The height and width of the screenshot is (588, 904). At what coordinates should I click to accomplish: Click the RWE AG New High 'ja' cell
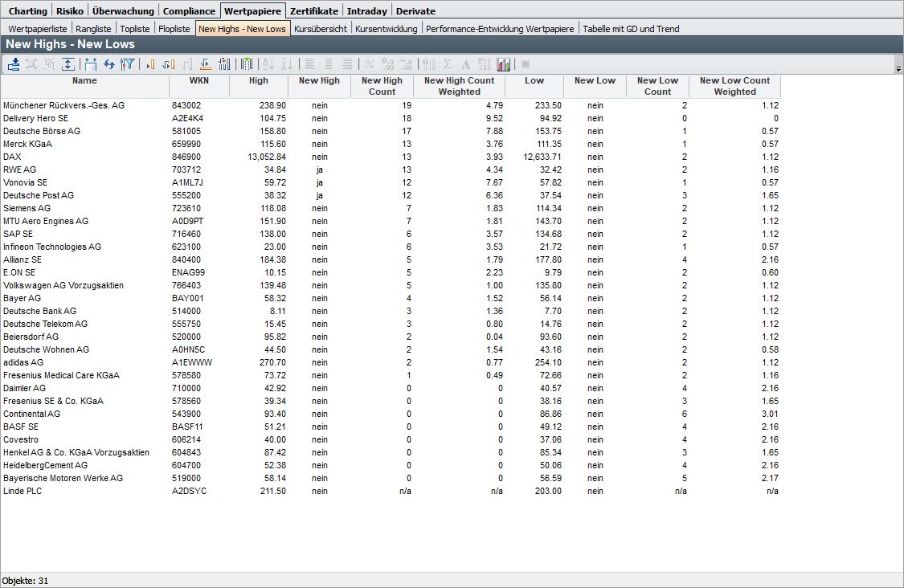319,169
